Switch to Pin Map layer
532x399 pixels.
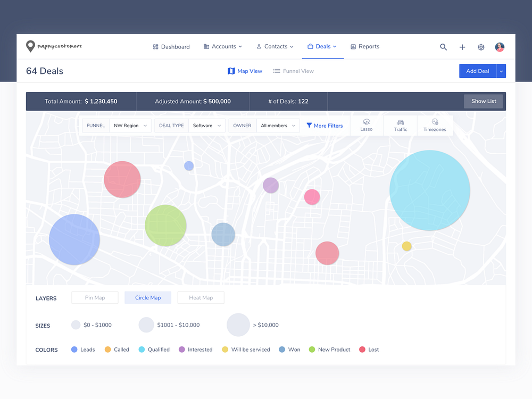[x=95, y=297]
